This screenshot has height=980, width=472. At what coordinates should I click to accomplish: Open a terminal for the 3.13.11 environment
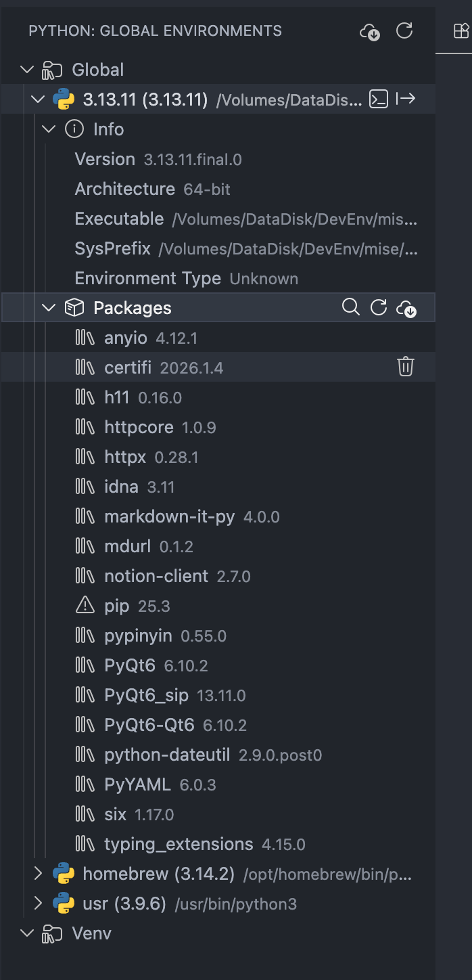tap(379, 99)
